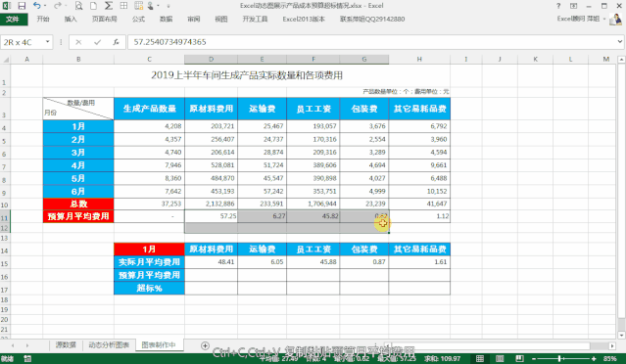Image resolution: width=626 pixels, height=364 pixels.
Task: Switch to the 开始 ribbon tab
Action: pos(43,20)
